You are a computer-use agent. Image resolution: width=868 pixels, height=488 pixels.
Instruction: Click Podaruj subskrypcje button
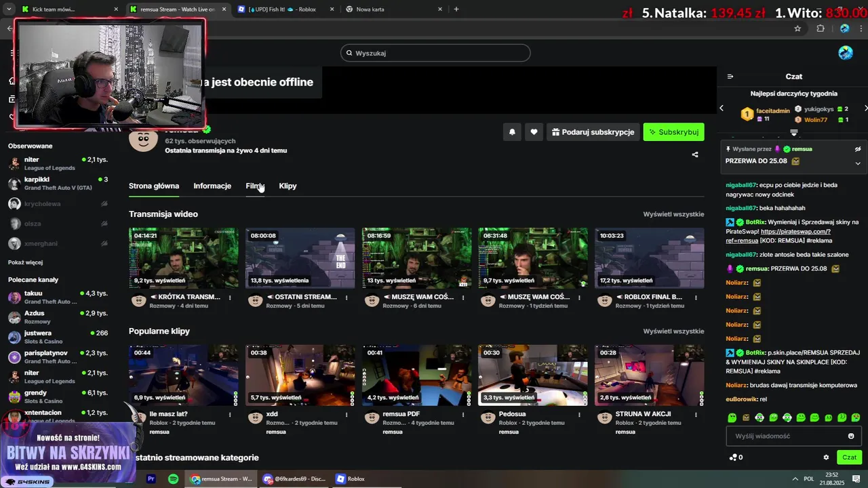point(593,132)
